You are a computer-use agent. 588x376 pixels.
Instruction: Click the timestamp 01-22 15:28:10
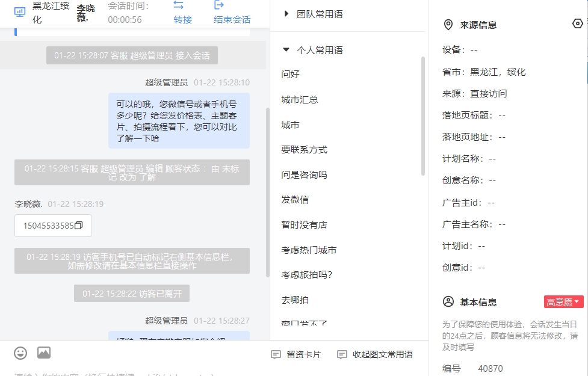tap(221, 82)
